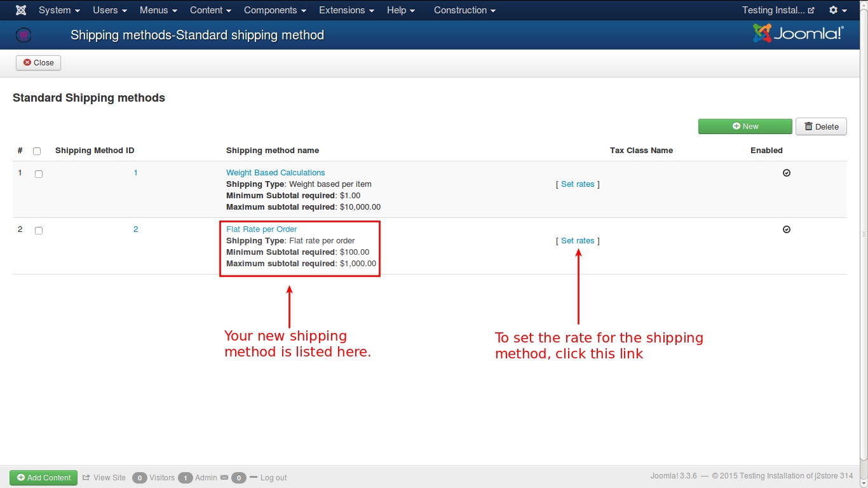Click Set rates for Weight Based Calculations
The image size is (868, 488).
(x=578, y=184)
